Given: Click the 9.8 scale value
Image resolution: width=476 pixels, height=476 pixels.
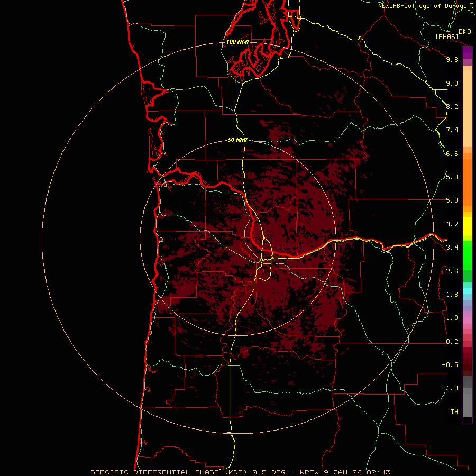Looking at the screenshot, I should [452, 60].
